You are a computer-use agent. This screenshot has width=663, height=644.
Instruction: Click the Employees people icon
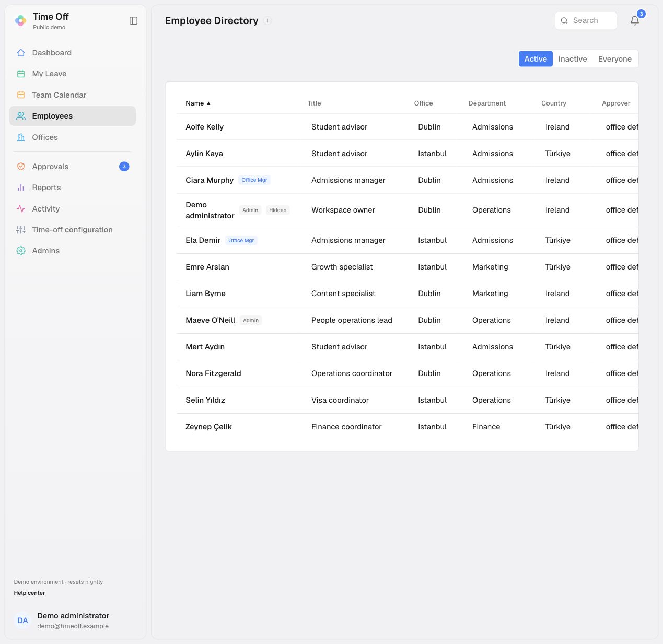(21, 116)
